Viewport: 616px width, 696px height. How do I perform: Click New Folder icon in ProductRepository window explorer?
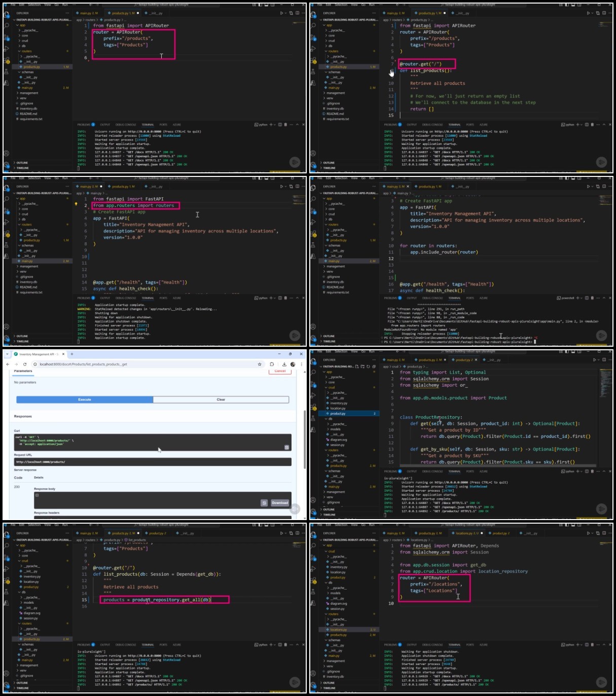pos(363,366)
